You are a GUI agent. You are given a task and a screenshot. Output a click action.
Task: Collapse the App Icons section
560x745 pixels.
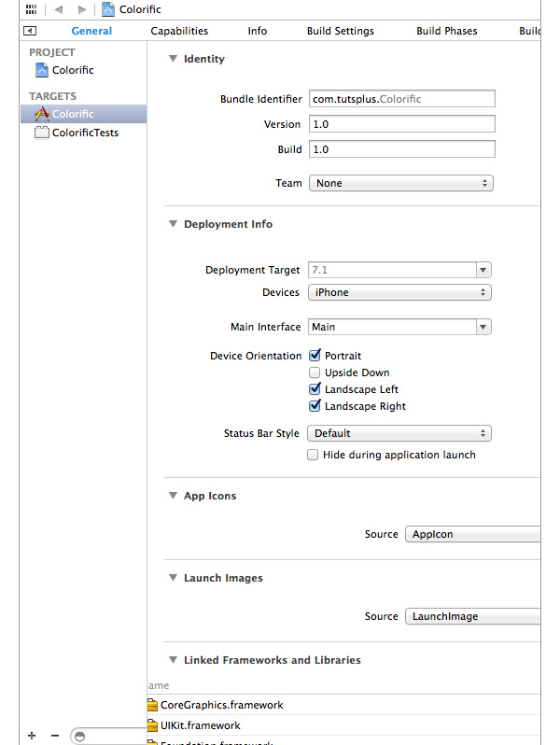(x=173, y=496)
